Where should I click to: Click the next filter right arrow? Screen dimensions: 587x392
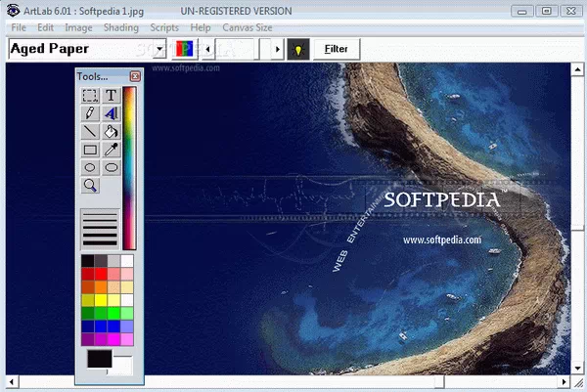(x=278, y=49)
